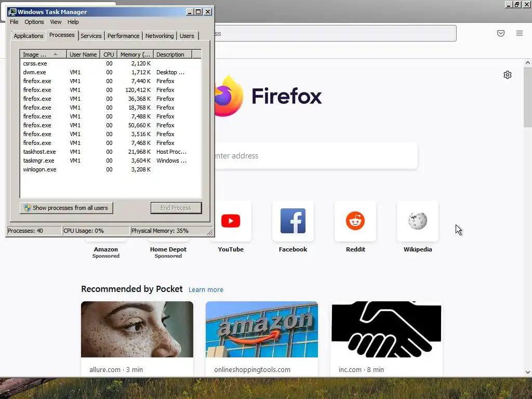Switch to the Users tab
The image size is (532, 399).
(x=187, y=36)
